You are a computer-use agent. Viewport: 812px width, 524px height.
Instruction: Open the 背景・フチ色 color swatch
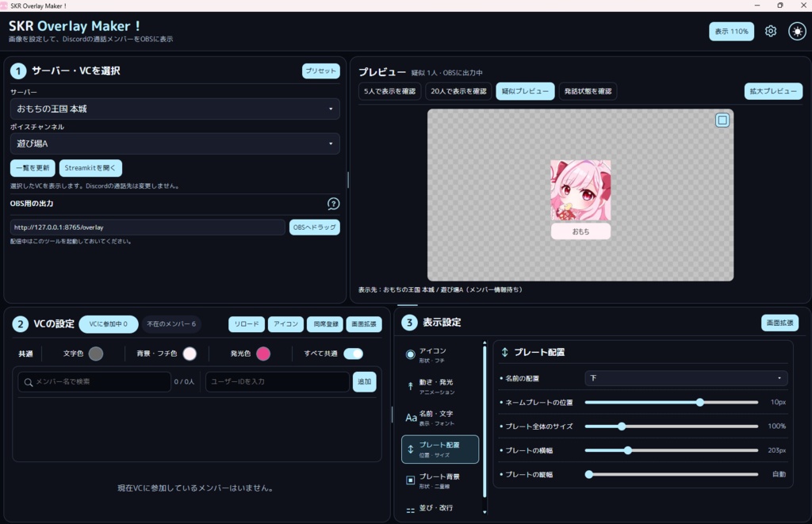coord(190,354)
